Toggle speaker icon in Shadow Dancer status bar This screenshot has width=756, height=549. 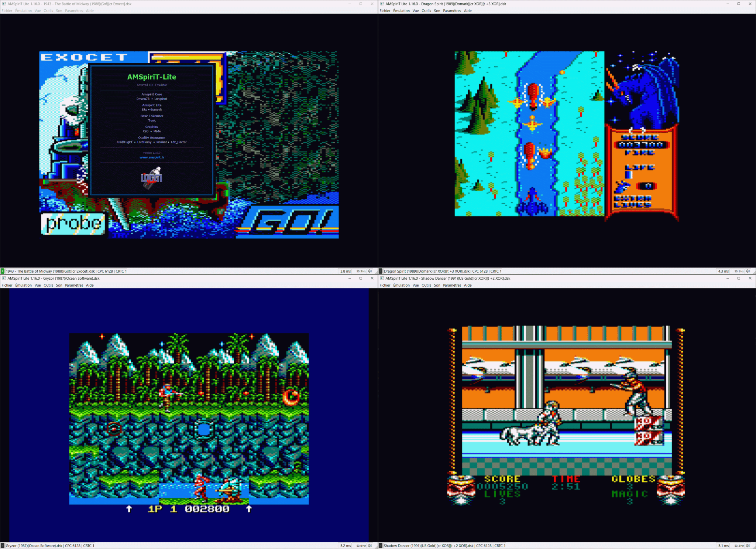748,546
